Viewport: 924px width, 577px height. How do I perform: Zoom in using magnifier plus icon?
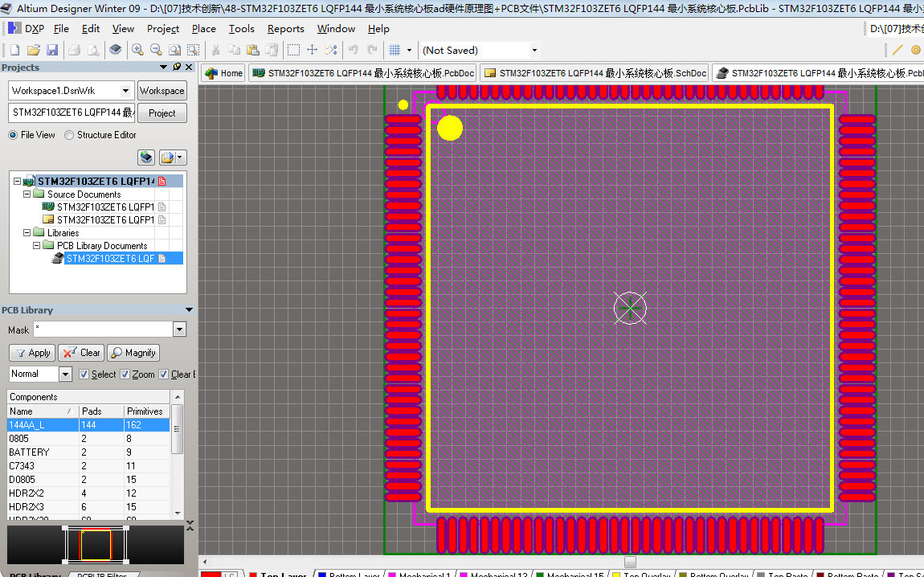pos(137,50)
